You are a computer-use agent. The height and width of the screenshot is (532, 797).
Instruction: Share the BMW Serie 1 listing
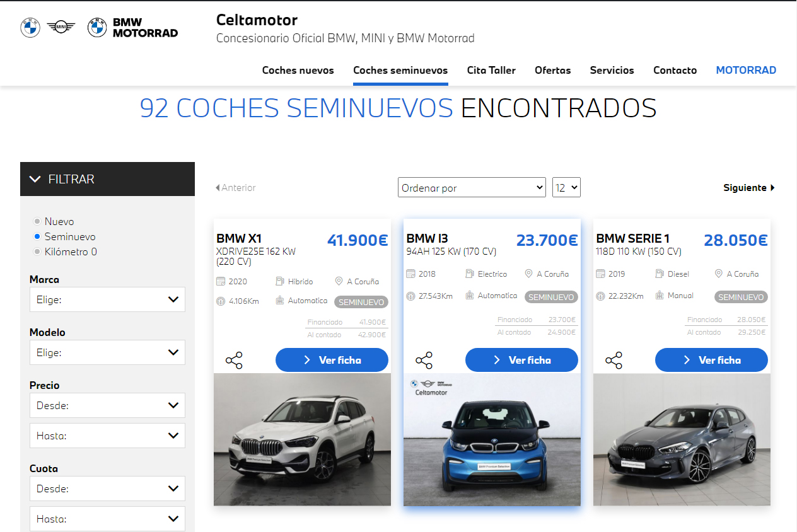[x=614, y=361]
